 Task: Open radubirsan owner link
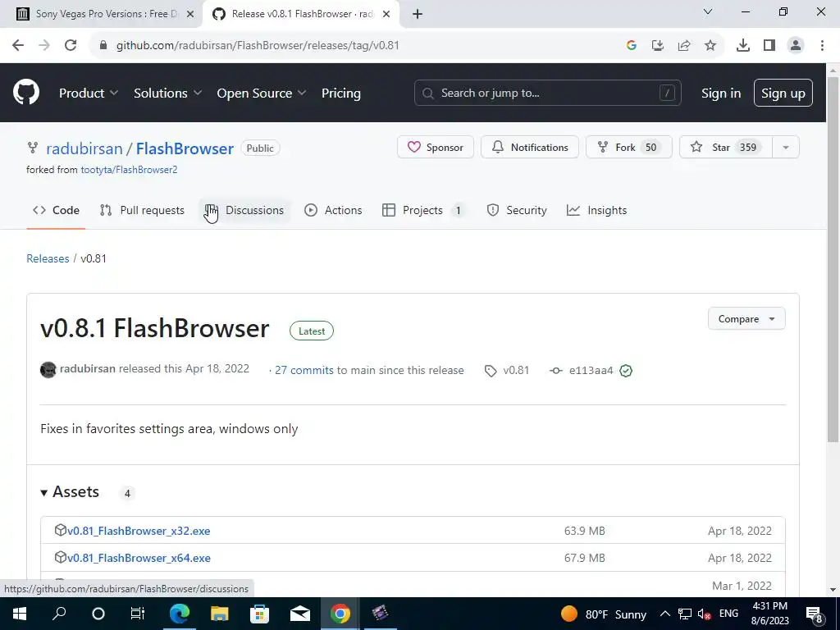[84, 148]
